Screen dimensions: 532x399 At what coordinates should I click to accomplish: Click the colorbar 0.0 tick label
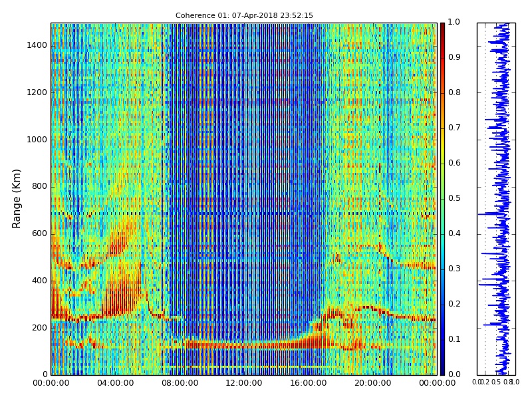[454, 374]
